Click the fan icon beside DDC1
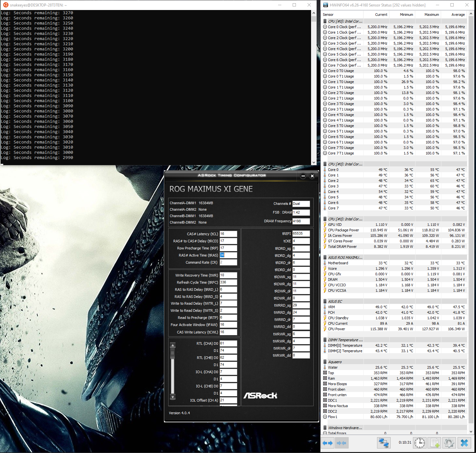 (325, 400)
